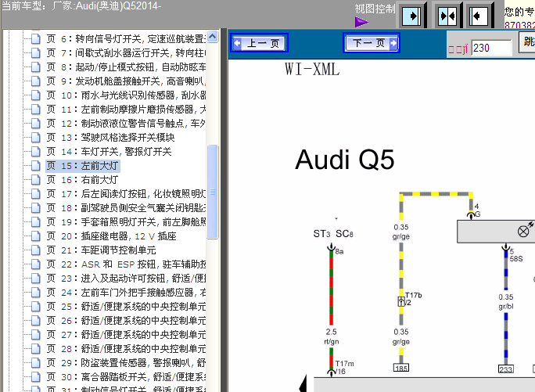The height and width of the screenshot is (392, 535).
Task: Click the lamp symbol in diagram component
Action: tap(523, 232)
